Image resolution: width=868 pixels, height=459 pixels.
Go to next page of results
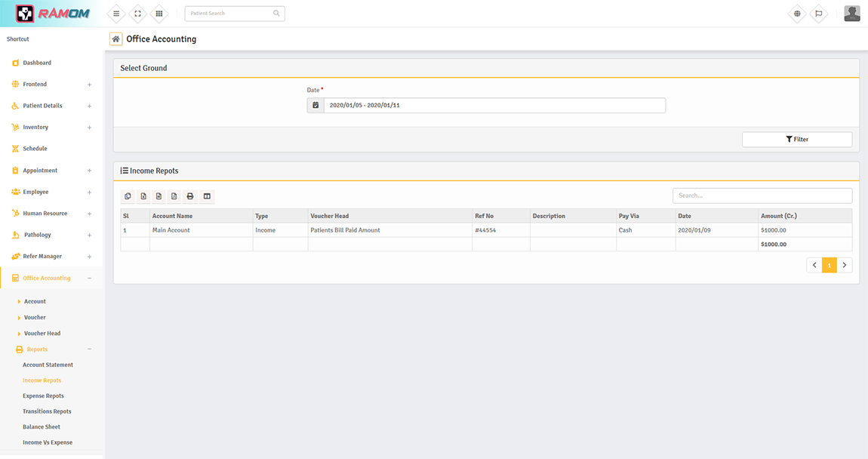(845, 265)
